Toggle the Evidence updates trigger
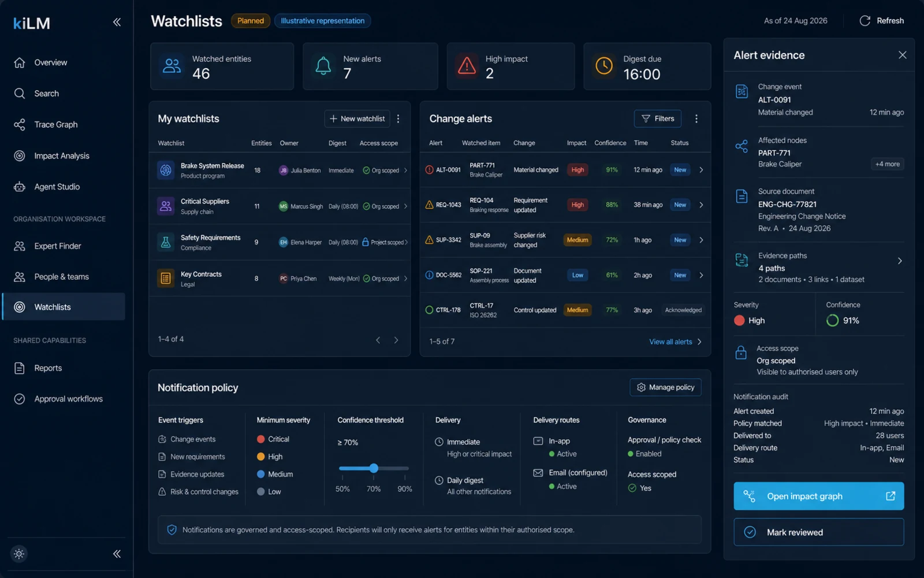 tap(191, 475)
